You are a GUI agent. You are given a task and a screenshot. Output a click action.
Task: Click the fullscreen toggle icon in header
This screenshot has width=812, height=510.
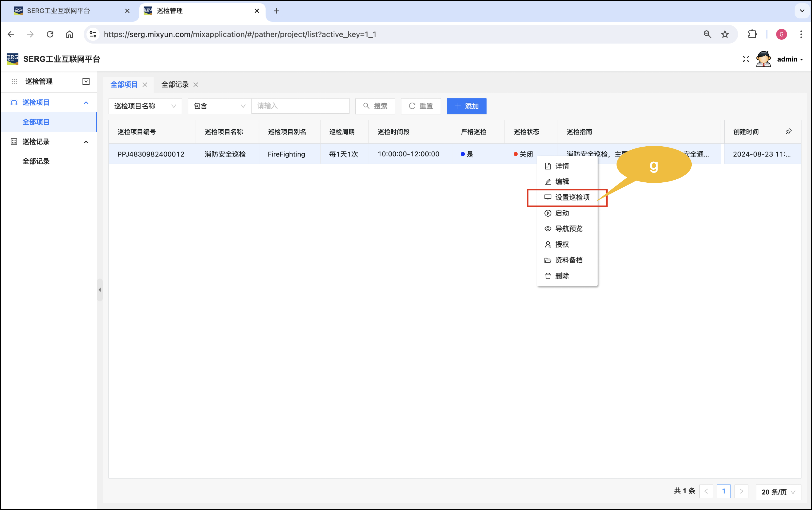[746, 59]
